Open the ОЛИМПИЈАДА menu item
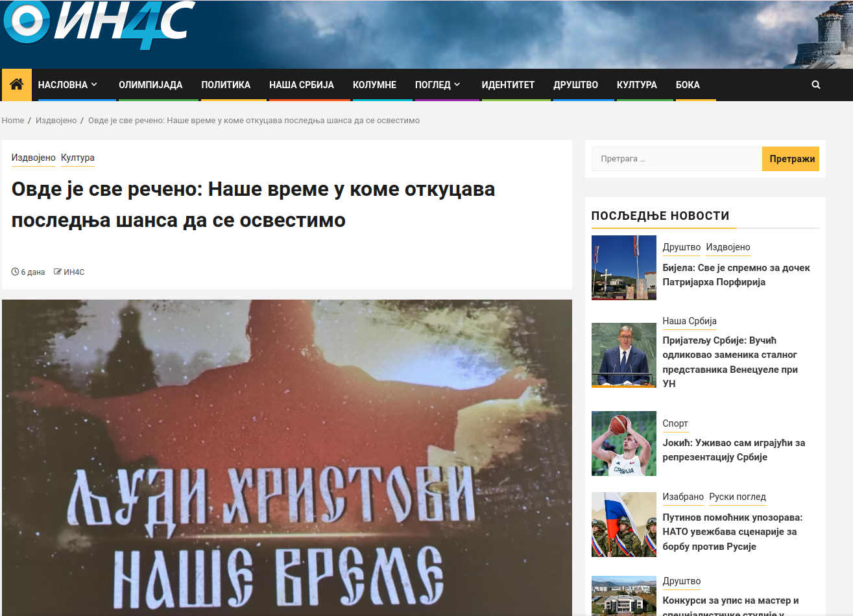This screenshot has height=616, width=853. pos(150,85)
